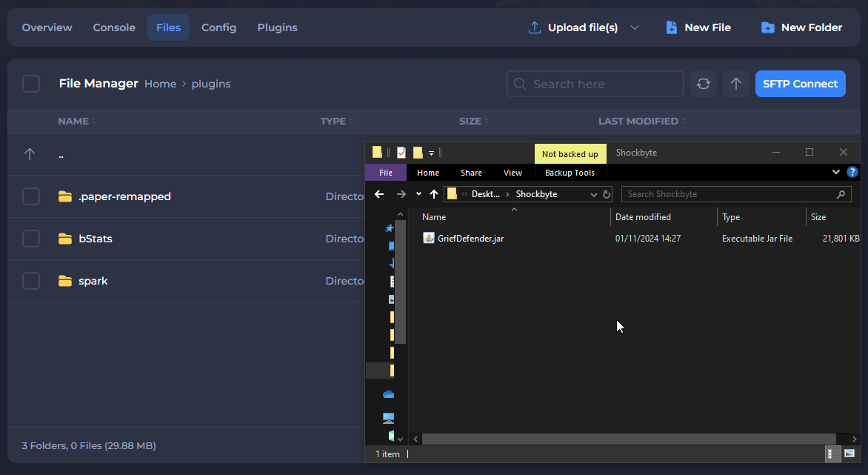This screenshot has height=475, width=868.
Task: Go back with Explorer's left arrow
Action: click(x=379, y=194)
